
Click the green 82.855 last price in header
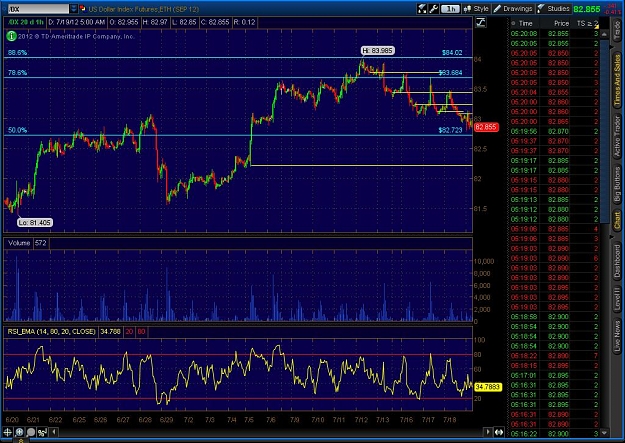coord(587,9)
